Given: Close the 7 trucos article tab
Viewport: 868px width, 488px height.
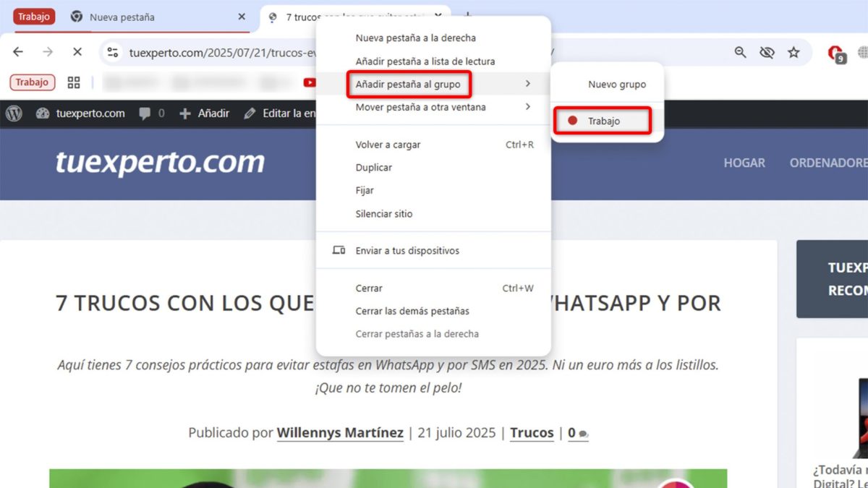Looking at the screenshot, I should [x=438, y=17].
